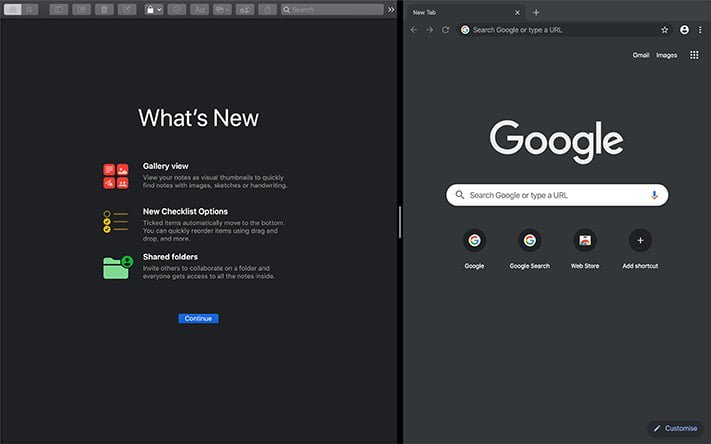Open the Google shortcut tile
The image size is (711, 444).
[x=474, y=249]
